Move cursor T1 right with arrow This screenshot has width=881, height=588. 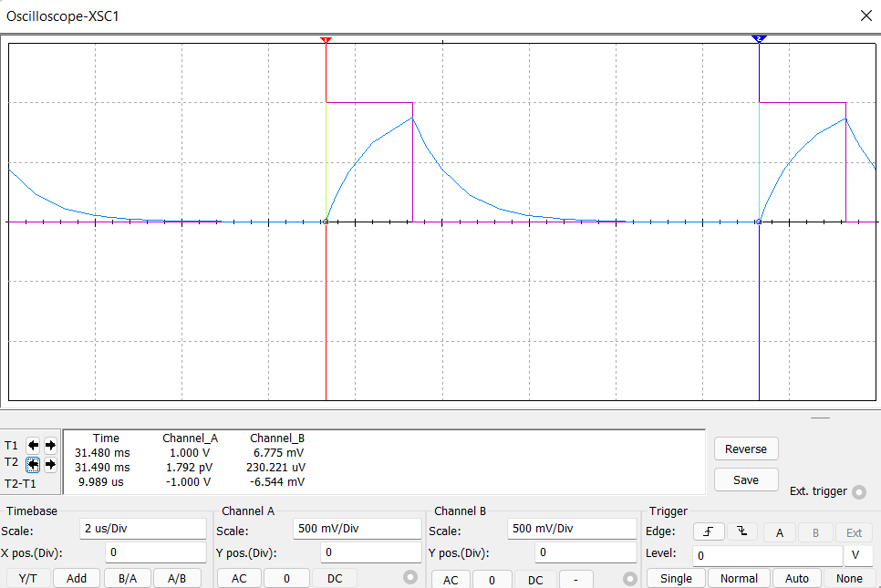click(50, 446)
